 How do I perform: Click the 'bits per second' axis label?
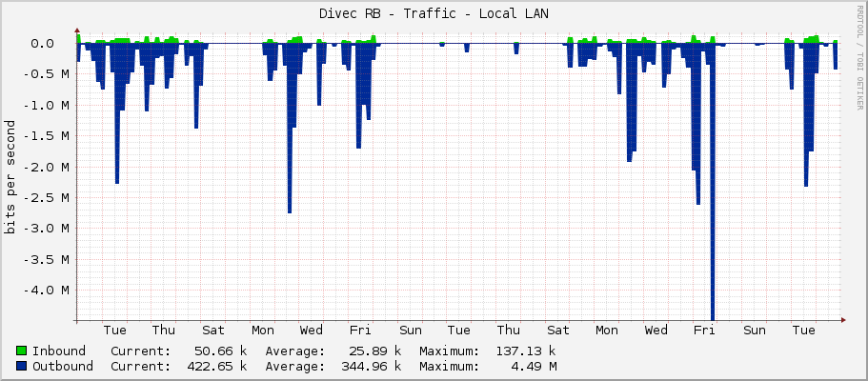(x=10, y=176)
